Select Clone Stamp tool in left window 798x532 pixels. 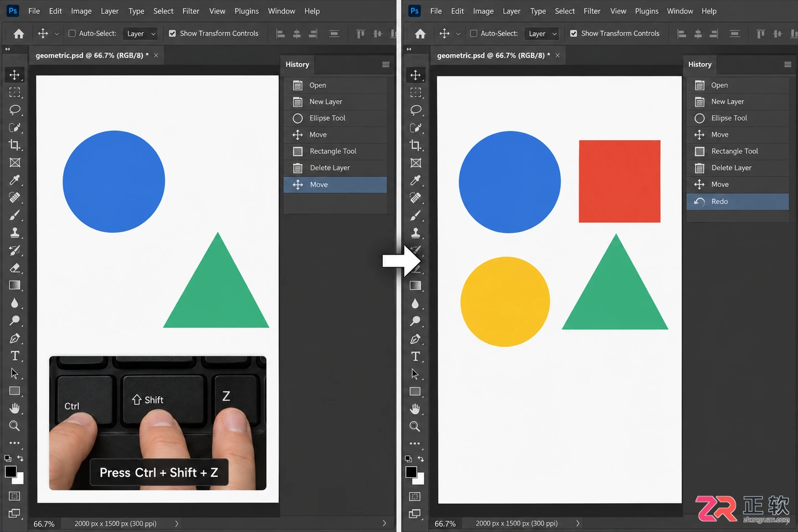click(x=14, y=233)
